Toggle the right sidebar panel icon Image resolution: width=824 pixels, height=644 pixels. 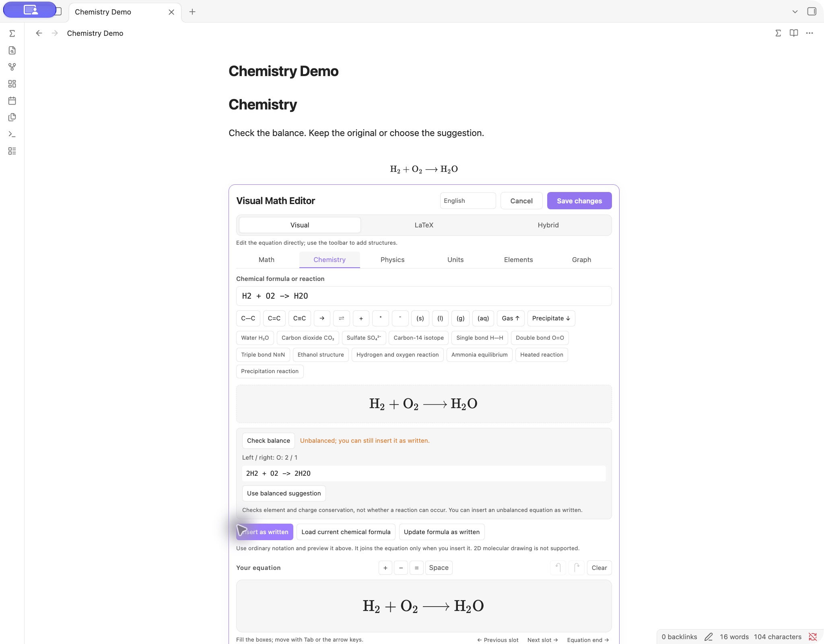(812, 12)
